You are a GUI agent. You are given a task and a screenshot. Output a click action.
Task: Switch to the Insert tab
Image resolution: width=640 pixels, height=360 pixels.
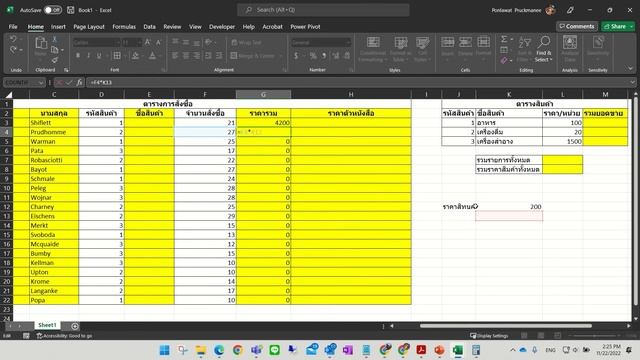coord(58,27)
